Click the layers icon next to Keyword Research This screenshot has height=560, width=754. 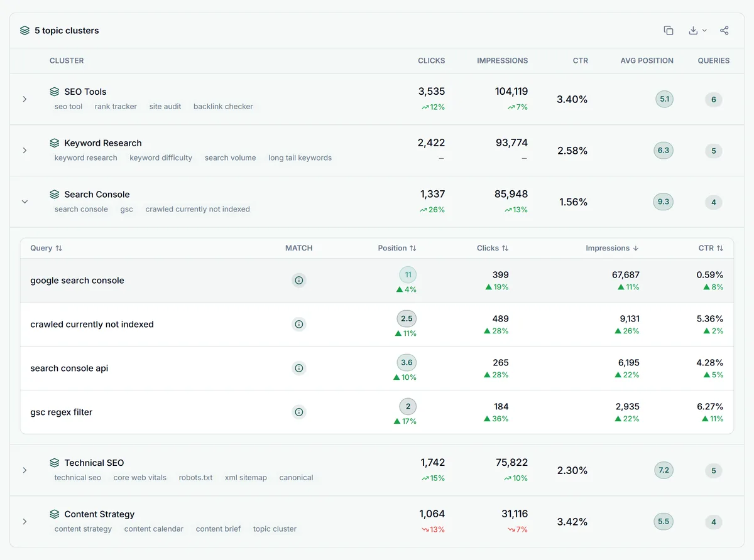click(x=55, y=143)
